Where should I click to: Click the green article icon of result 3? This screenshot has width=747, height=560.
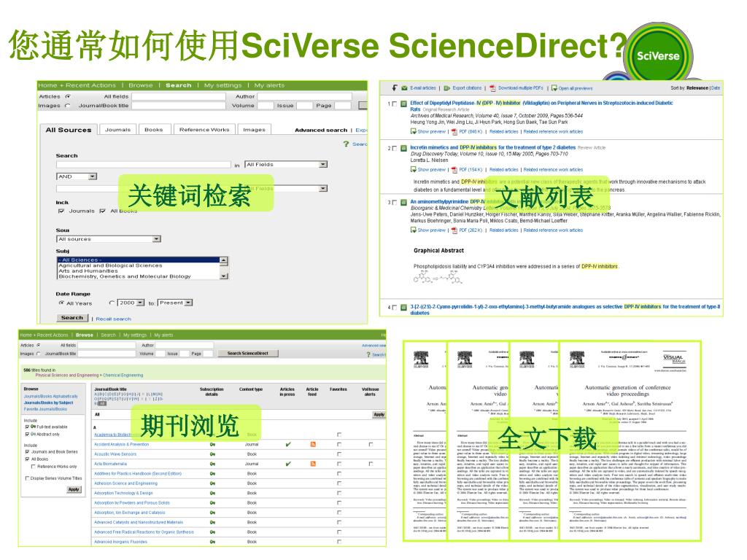(403, 203)
